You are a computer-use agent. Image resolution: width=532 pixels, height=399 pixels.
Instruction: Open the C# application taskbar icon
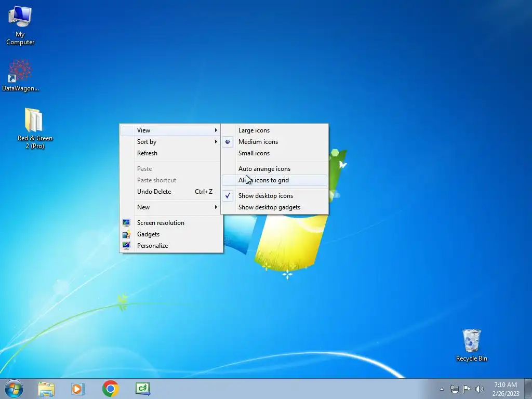(x=142, y=389)
